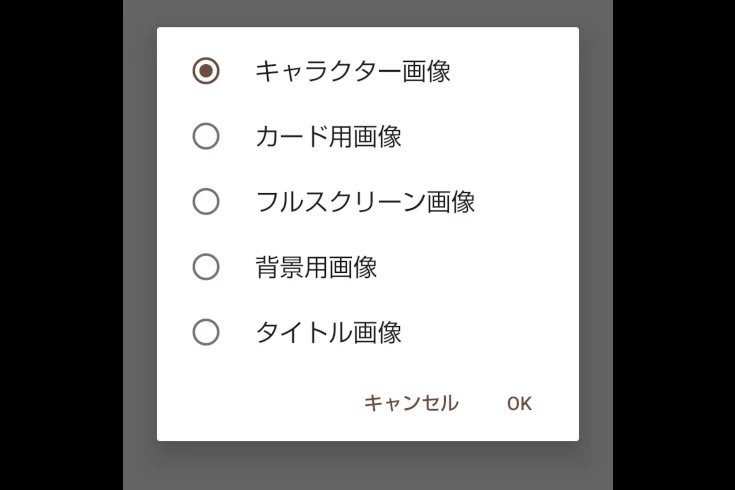Select the フルスクリーン画像 radio button circle
Screen dimensions: 735x490
click(206, 202)
